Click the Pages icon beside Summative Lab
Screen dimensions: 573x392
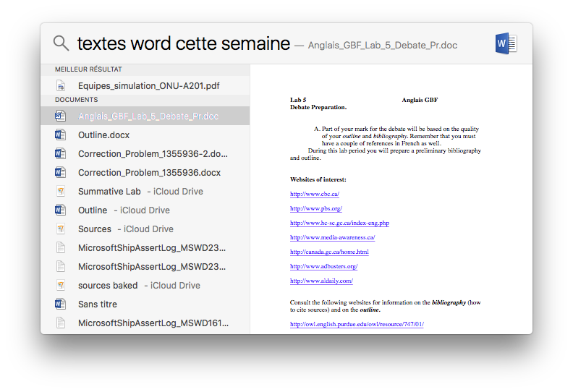tap(61, 191)
